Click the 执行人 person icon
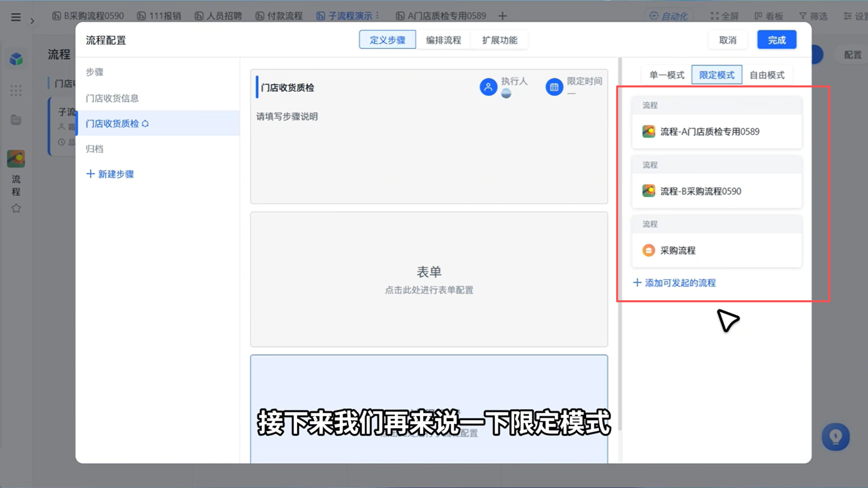 pyautogui.click(x=488, y=87)
